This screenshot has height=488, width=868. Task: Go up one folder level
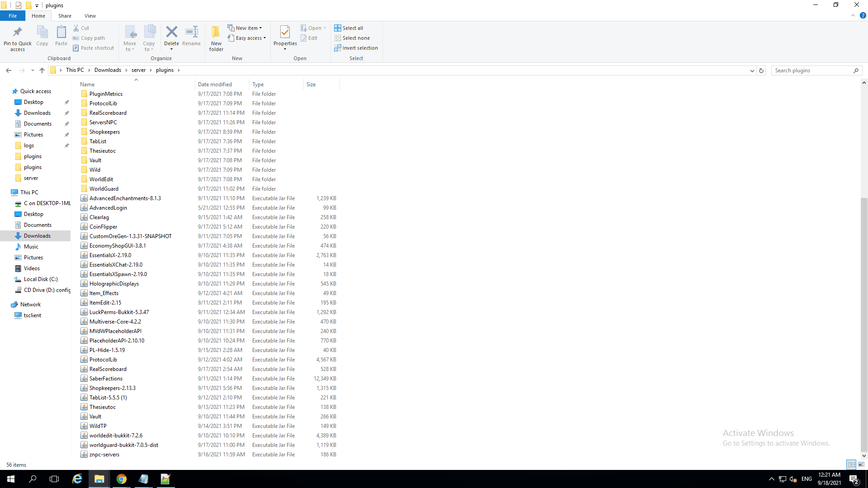click(x=42, y=70)
